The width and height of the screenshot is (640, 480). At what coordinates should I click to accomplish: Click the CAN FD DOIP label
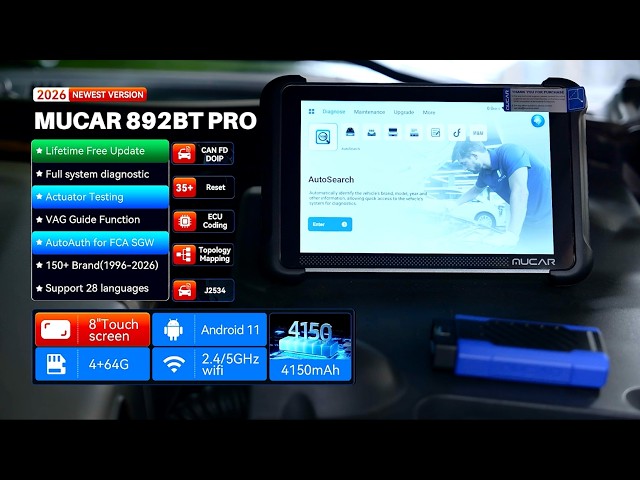(x=215, y=154)
